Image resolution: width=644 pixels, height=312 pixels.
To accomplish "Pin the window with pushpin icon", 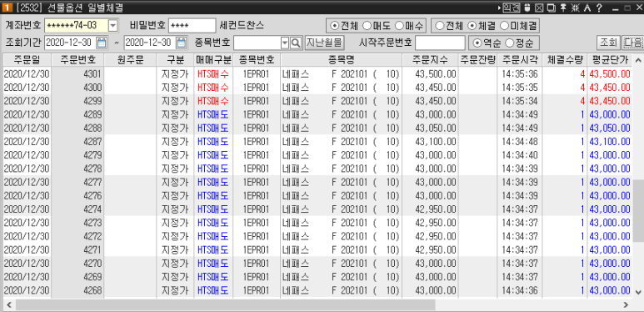I will (x=563, y=8).
